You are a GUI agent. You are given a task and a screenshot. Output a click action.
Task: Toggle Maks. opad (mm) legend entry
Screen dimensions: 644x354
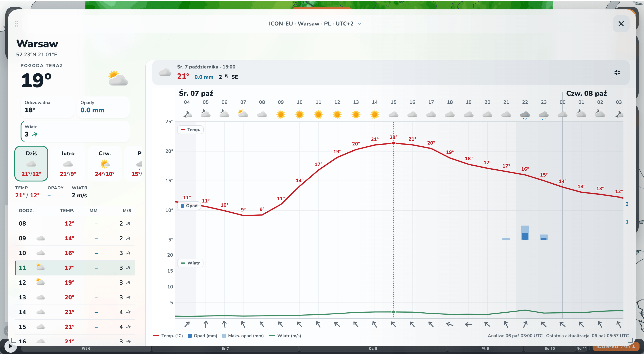pos(243,336)
